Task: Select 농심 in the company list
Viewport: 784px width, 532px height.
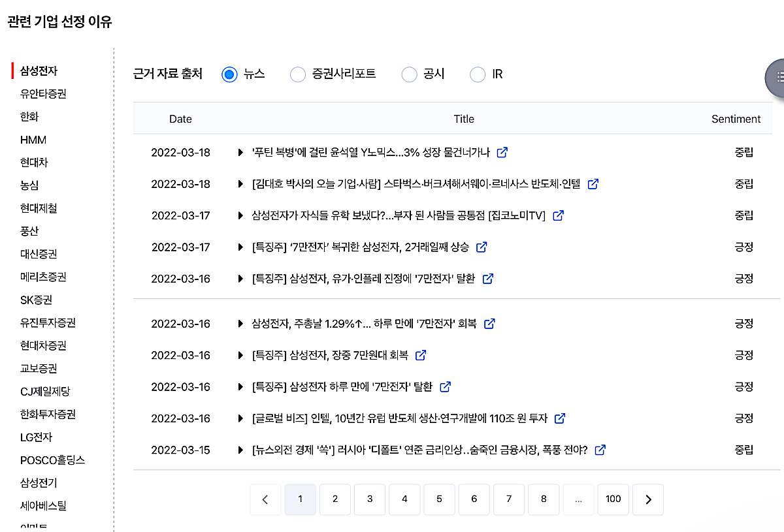Action: 29,185
